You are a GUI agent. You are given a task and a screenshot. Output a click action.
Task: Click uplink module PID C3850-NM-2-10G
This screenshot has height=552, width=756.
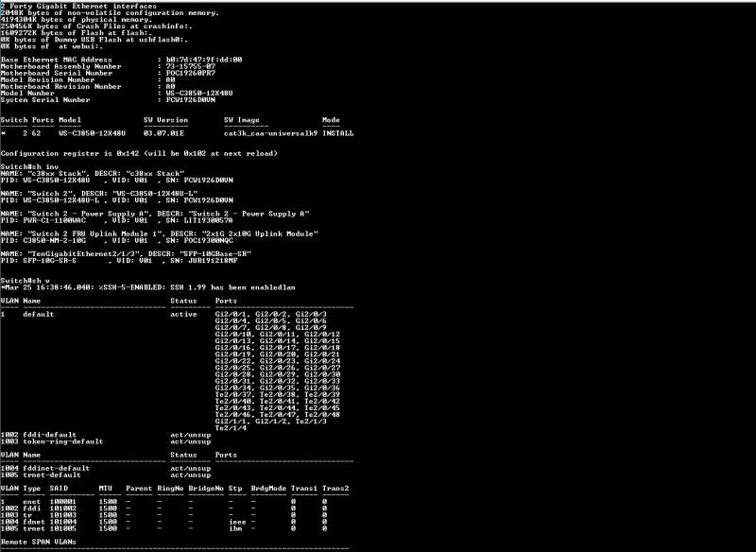(x=55, y=241)
